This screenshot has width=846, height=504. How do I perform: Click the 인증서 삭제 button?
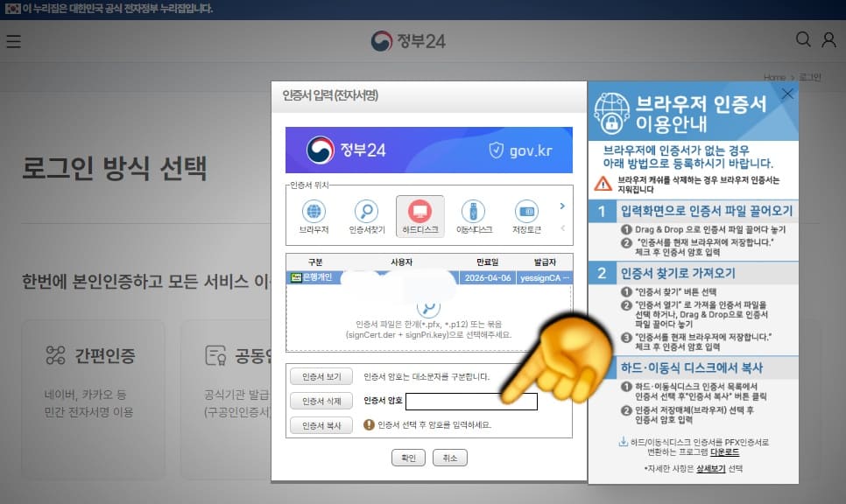(321, 401)
